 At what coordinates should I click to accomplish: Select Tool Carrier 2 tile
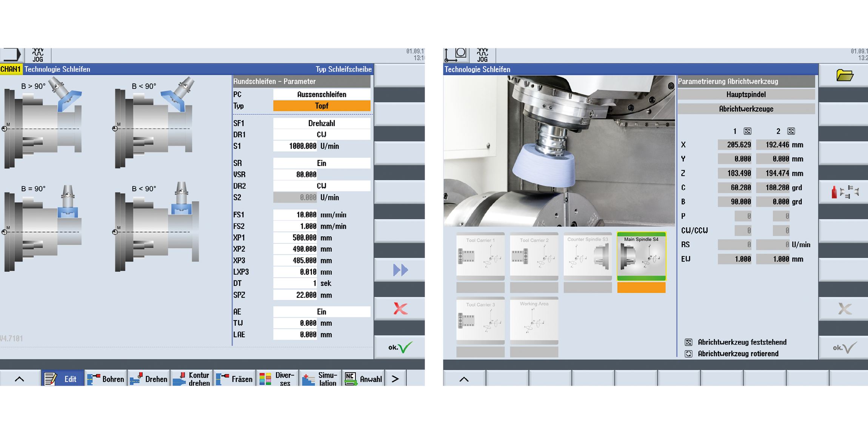coord(534,256)
